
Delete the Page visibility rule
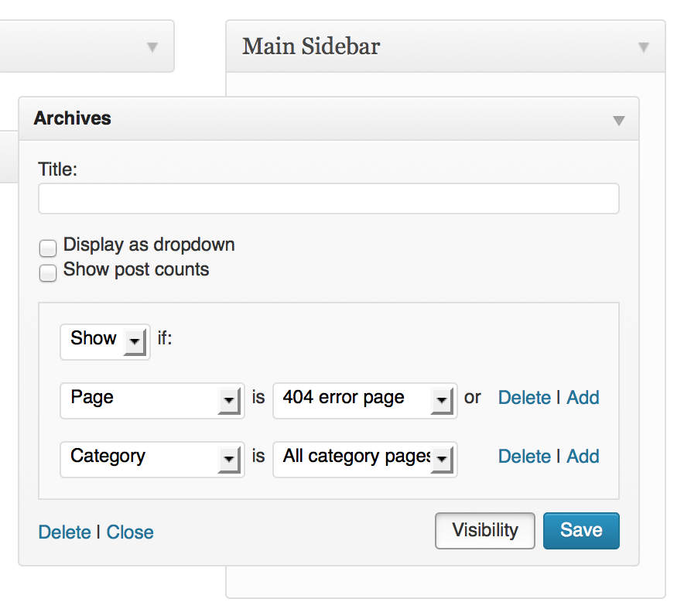(524, 398)
